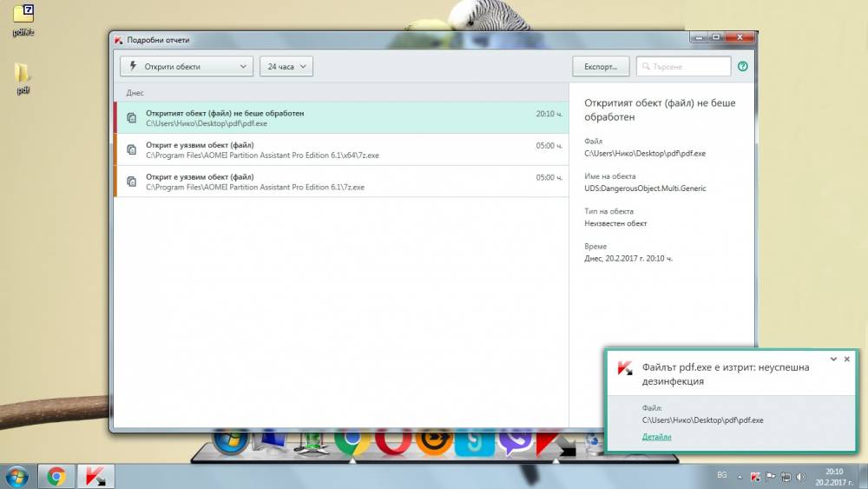Image resolution: width=868 pixels, height=489 pixels.
Task: Minimize the 'Подробни отчети' window
Action: [x=699, y=37]
